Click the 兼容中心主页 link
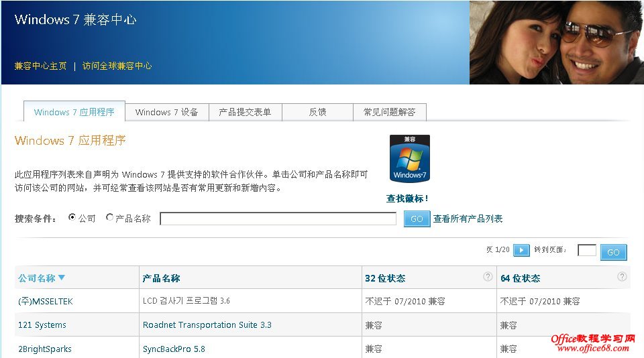Image resolution: width=644 pixels, height=358 pixels. 40,66
